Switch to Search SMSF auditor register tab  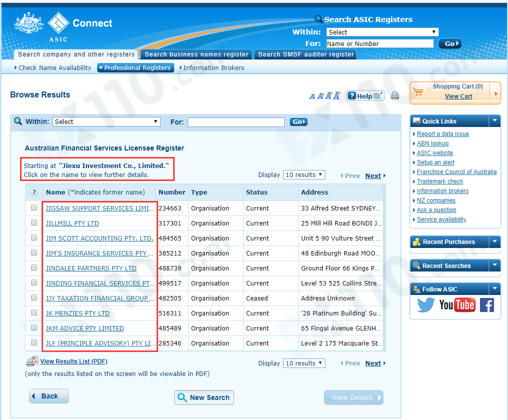306,54
